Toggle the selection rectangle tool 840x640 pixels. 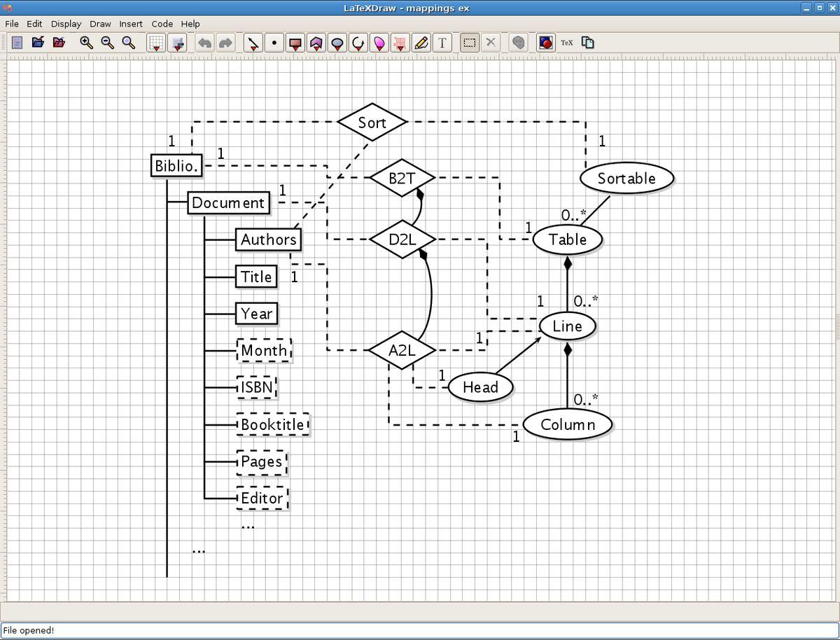coord(469,43)
